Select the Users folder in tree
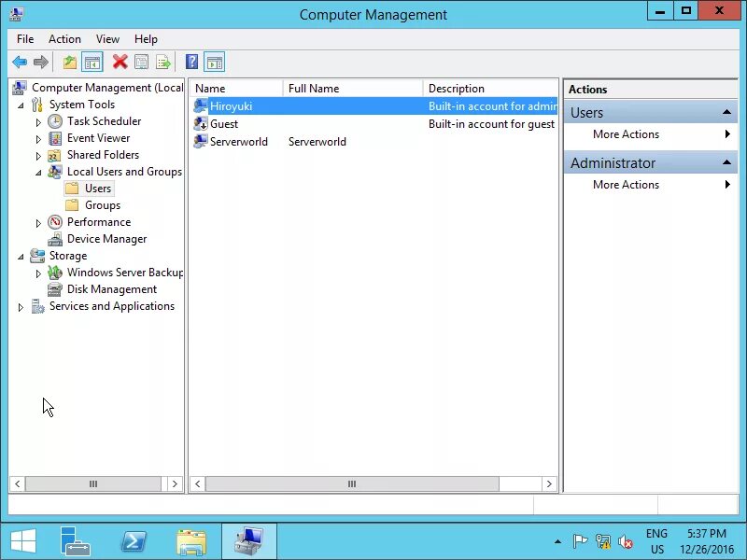This screenshot has width=747, height=560. coord(98,189)
